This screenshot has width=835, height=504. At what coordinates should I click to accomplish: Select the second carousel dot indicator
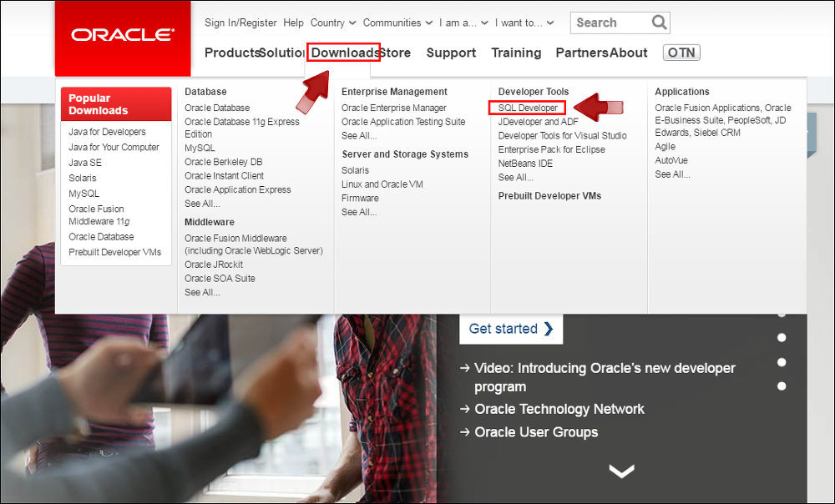[782, 337]
